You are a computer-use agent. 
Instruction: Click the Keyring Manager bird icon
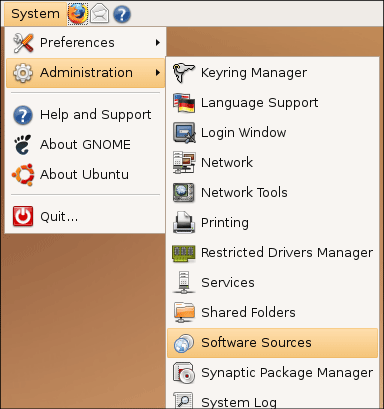click(184, 73)
